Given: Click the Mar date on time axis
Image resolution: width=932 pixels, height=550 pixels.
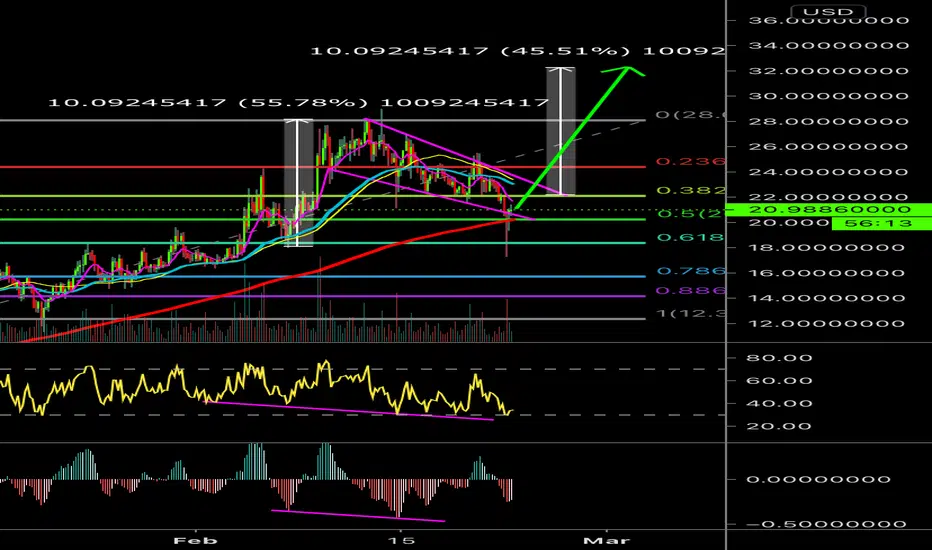Looking at the screenshot, I should [606, 540].
